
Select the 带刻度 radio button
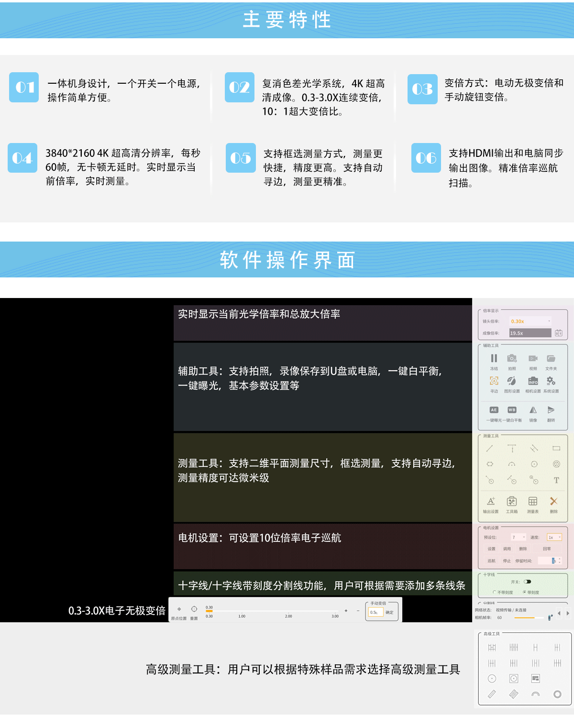tap(525, 592)
